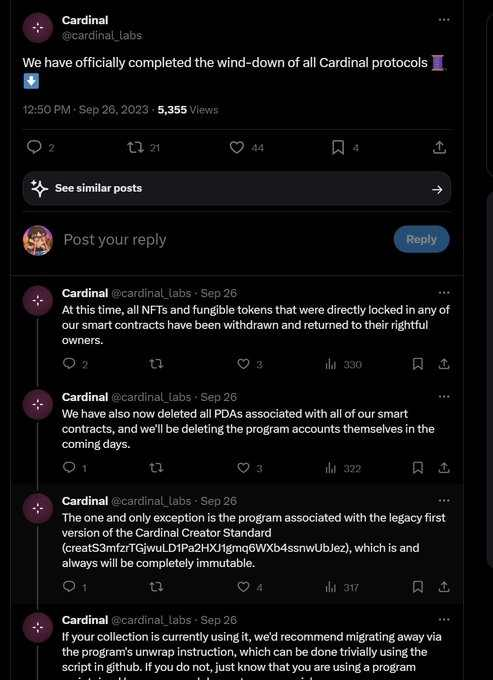The width and height of the screenshot is (493, 680).
Task: Repost the main Cardinal post (21 reposts)
Action: pyautogui.click(x=144, y=148)
